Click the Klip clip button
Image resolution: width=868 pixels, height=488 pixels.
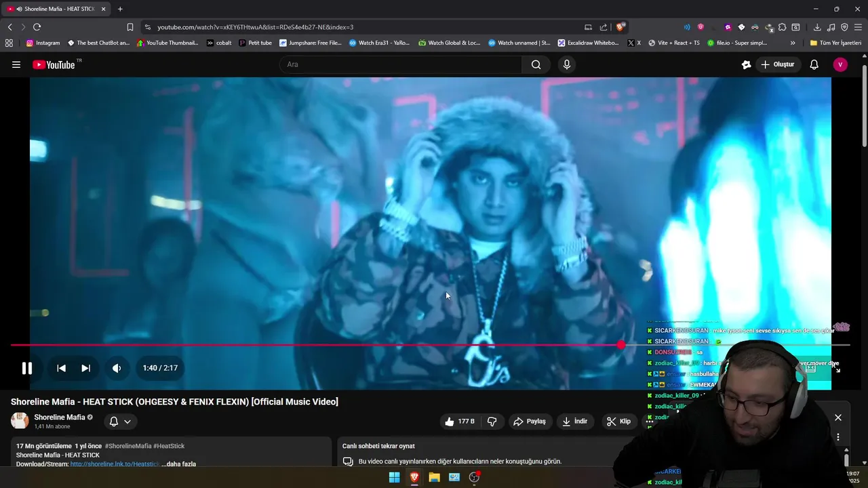[618, 422]
